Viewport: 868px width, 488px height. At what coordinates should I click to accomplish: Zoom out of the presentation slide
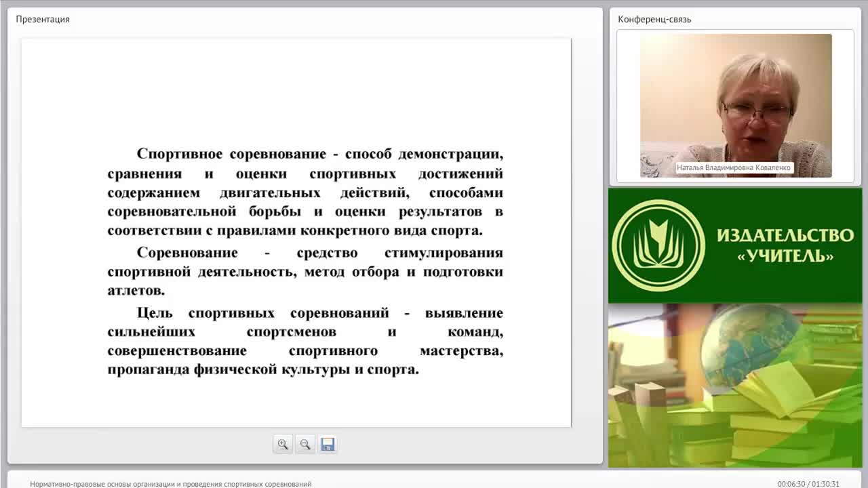305,445
